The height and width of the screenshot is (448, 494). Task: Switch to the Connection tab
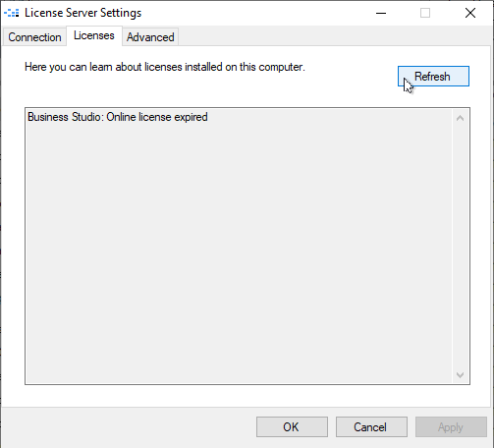tap(34, 37)
